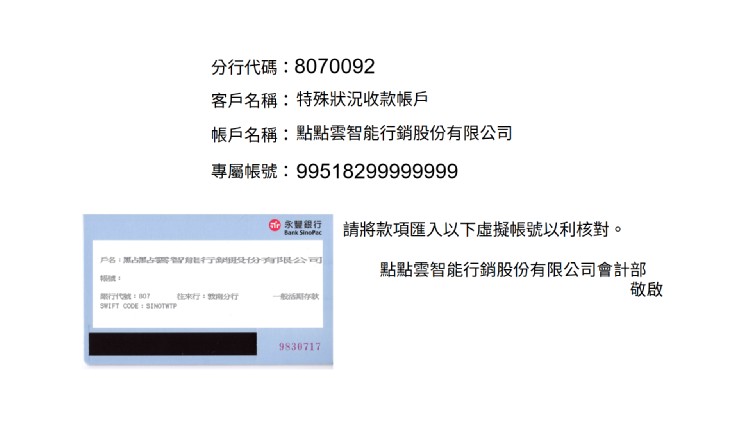Viewport: 750px width, 421px height.
Task: Click the 永豐銀行 bank name text
Action: point(303,224)
